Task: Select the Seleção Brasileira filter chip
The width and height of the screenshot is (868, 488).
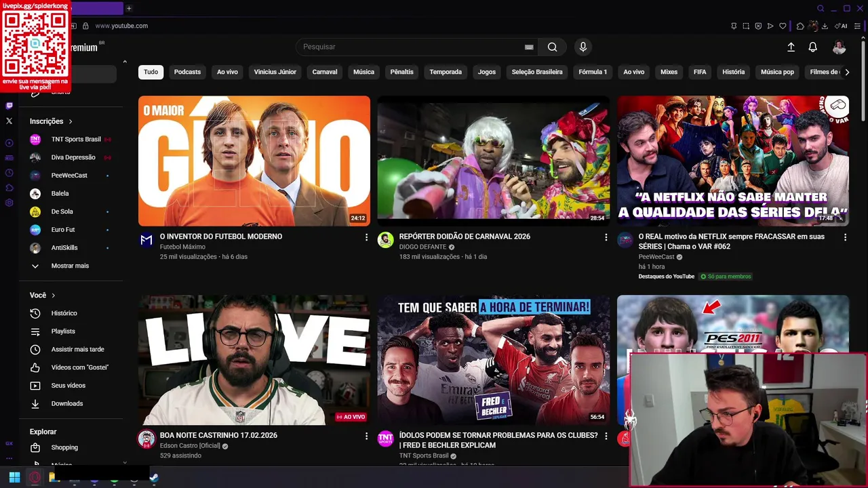Action: pyautogui.click(x=537, y=72)
